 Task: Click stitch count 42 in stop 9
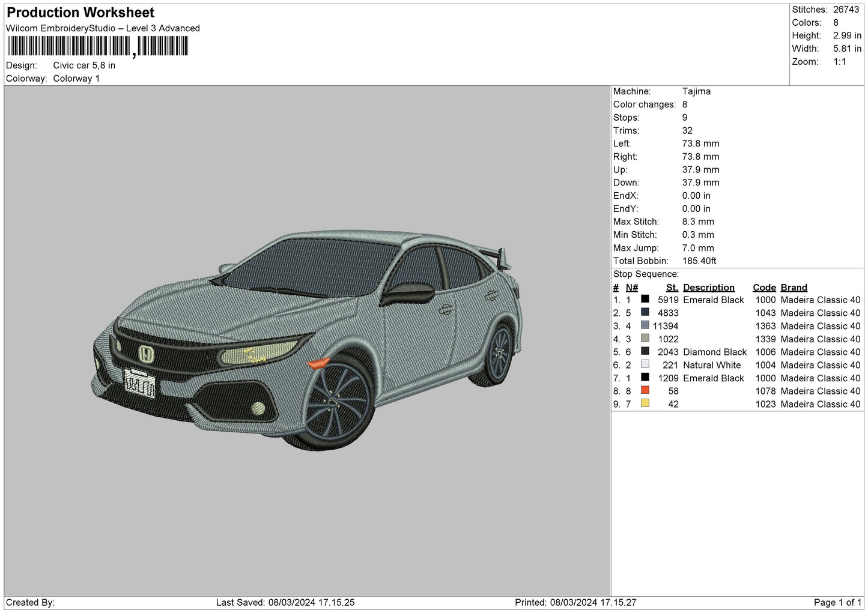click(673, 404)
